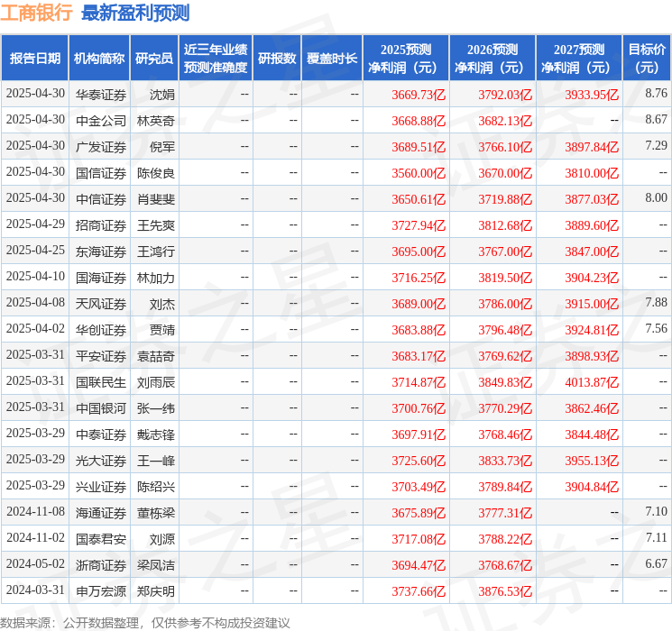Click analyst name 陈俊良
672x631 pixels.
tap(155, 172)
